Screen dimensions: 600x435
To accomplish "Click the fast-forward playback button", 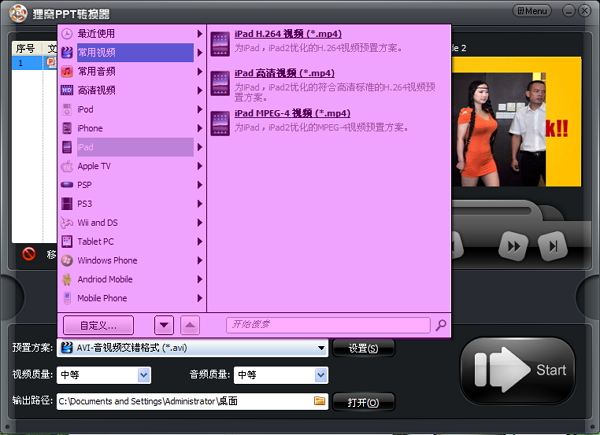I will click(514, 246).
